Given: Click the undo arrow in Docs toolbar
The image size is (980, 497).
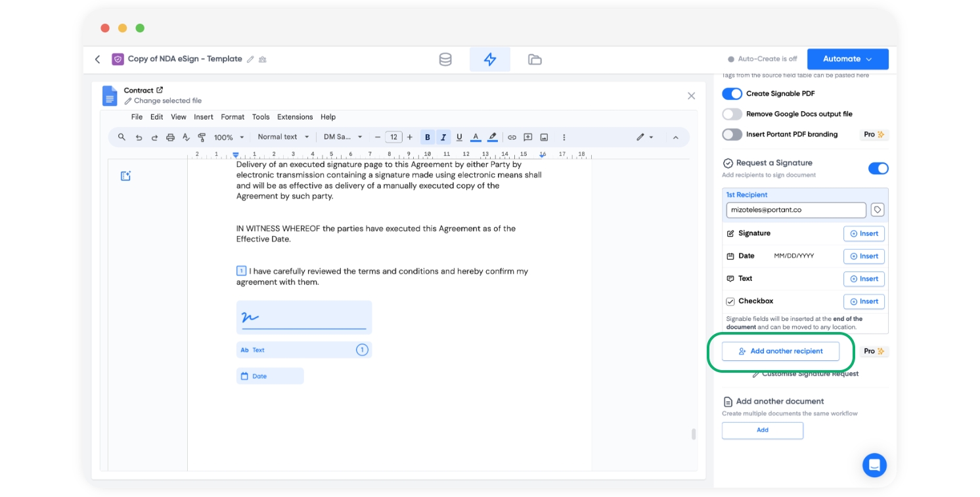Looking at the screenshot, I should click(139, 137).
